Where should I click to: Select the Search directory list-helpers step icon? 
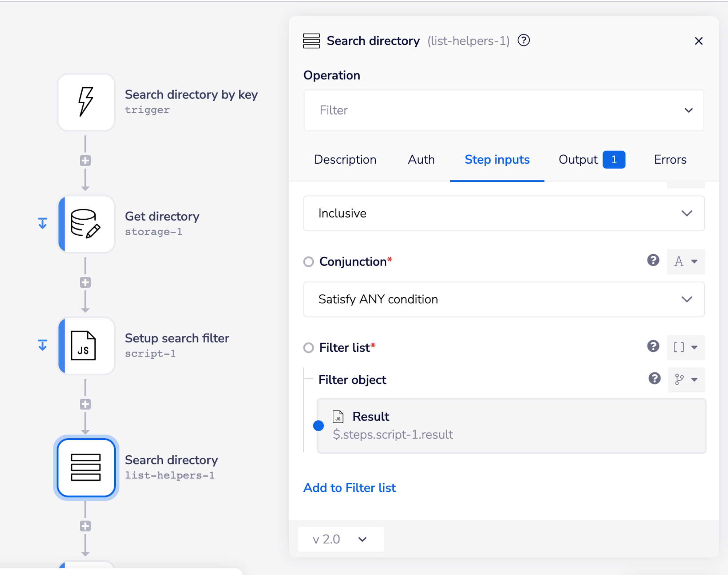(x=86, y=468)
